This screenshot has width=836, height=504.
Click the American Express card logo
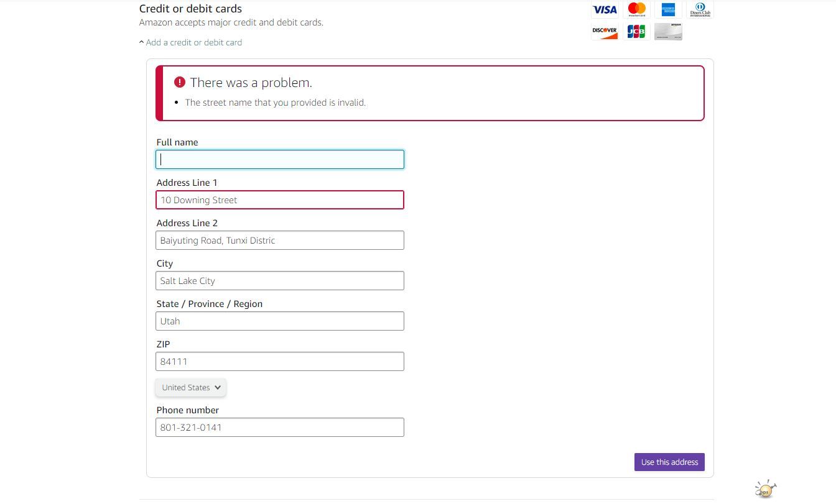[x=668, y=10]
